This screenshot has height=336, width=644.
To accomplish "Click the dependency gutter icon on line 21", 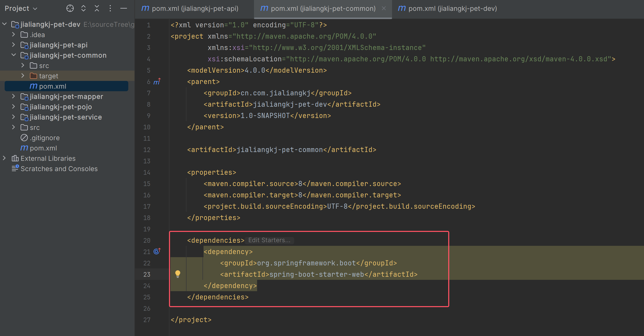I will tap(157, 251).
